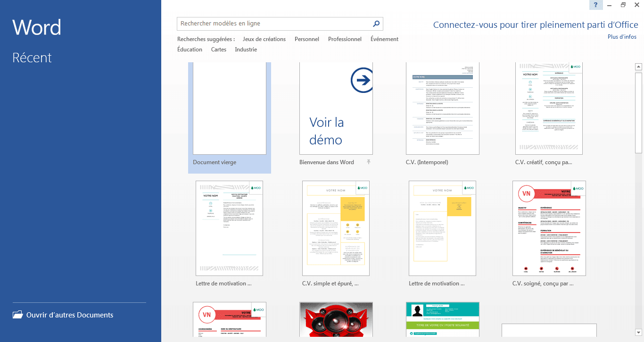Open the Bienvenue dans Word demo template
The width and height of the screenshot is (644, 342).
click(x=336, y=109)
